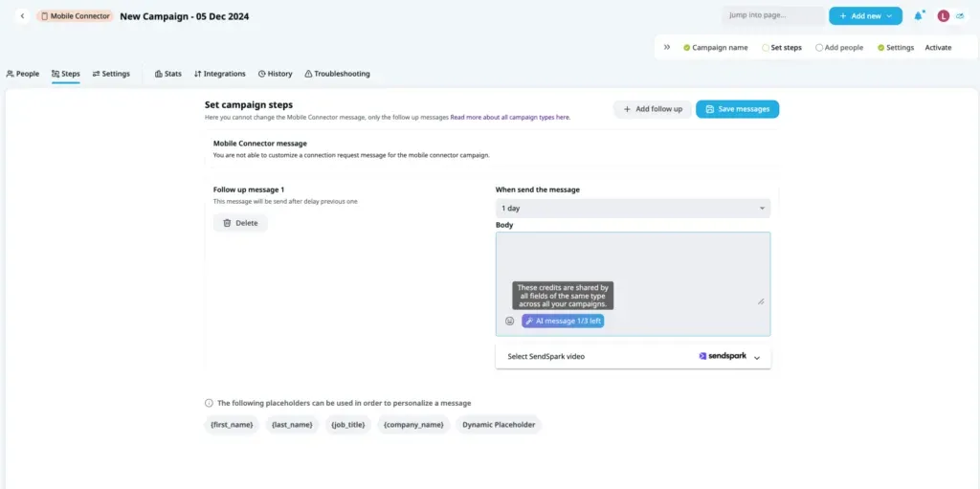
Task: Click the Follow up message 1 heading
Action: tap(249, 189)
